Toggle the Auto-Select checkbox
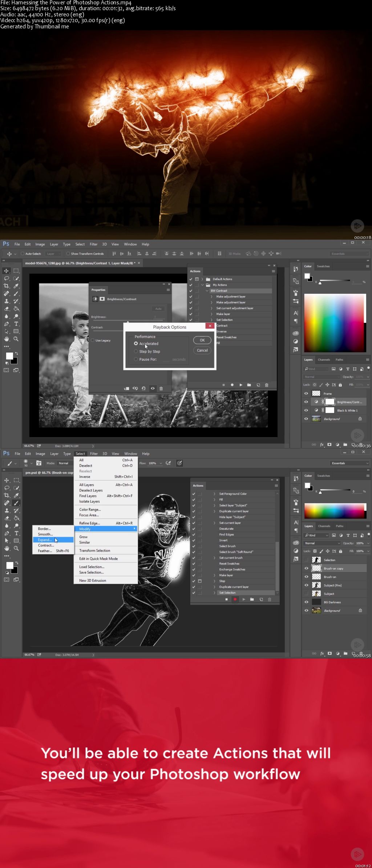Viewport: 372px width, 868px height. pos(23,253)
